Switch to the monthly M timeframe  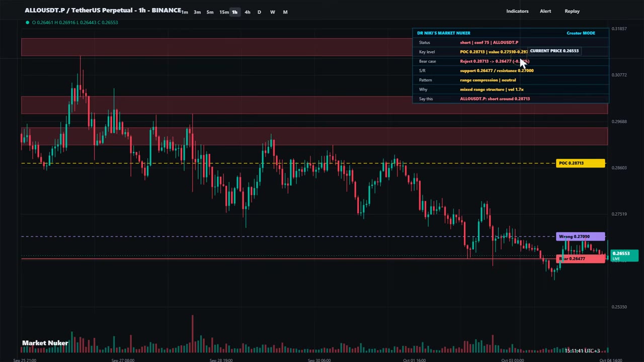285,12
